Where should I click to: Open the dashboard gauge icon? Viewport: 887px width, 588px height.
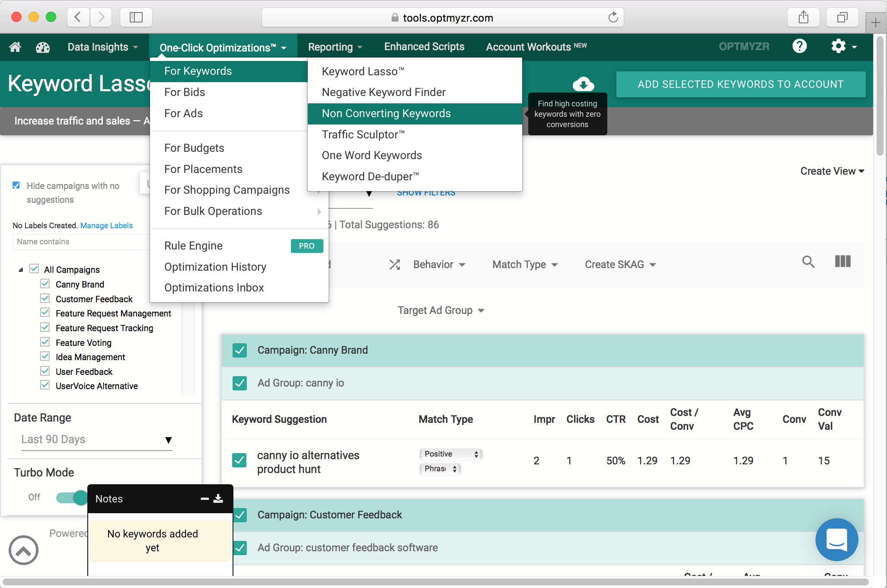[42, 47]
